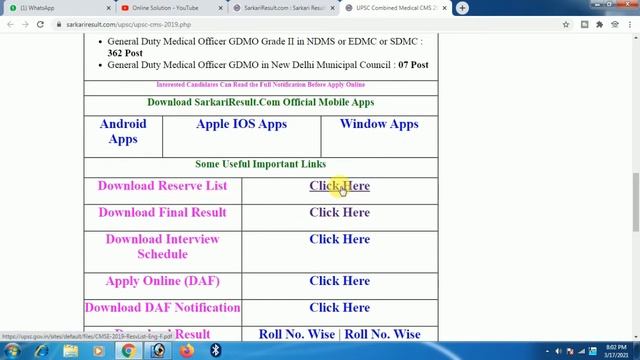Screen dimensions: 640x360
Task: Close the UPSC Combined Medical CMS tab
Action: (x=444, y=8)
